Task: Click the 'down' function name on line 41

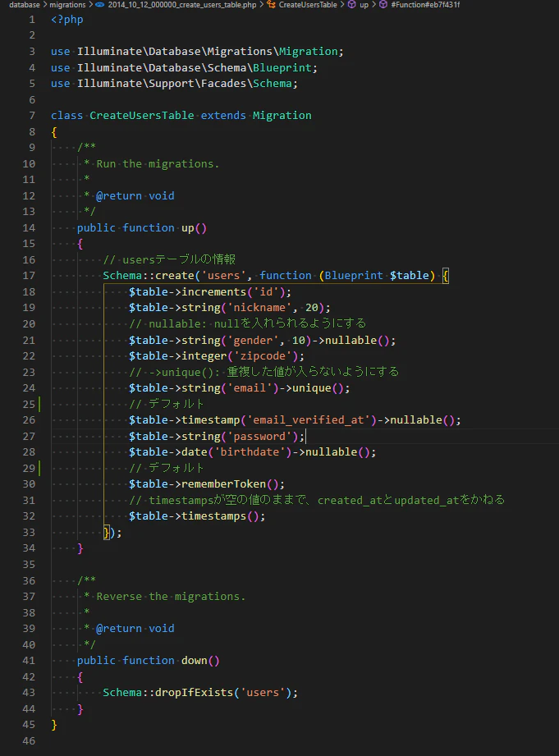Action: click(194, 661)
